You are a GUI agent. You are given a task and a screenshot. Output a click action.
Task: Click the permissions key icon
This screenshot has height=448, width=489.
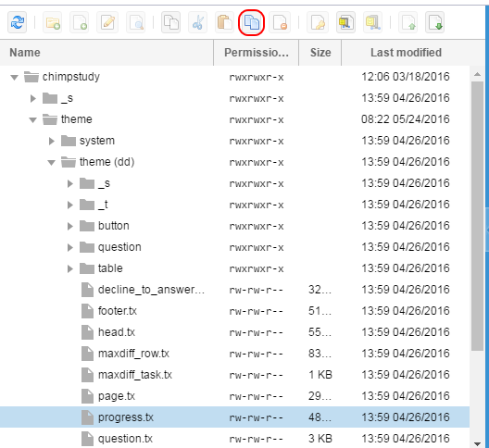pyautogui.click(x=318, y=22)
